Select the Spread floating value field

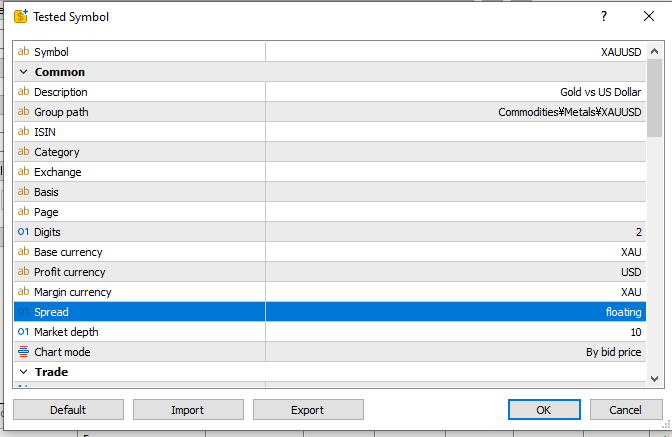click(x=455, y=312)
